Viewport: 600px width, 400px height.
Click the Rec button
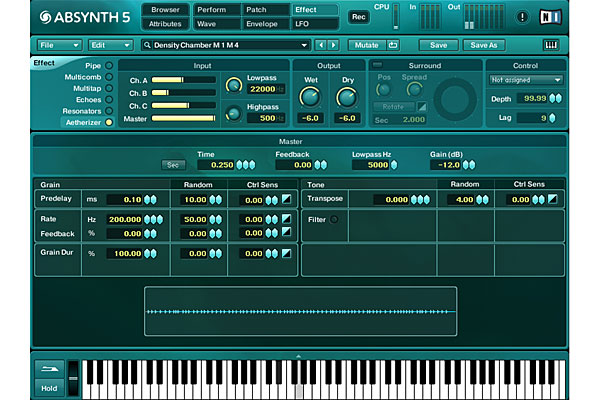click(x=359, y=17)
